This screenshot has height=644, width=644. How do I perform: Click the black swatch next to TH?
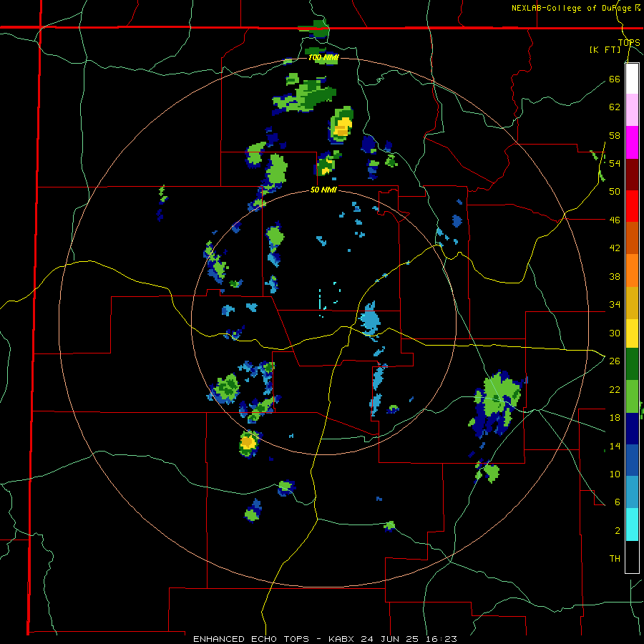point(632,557)
